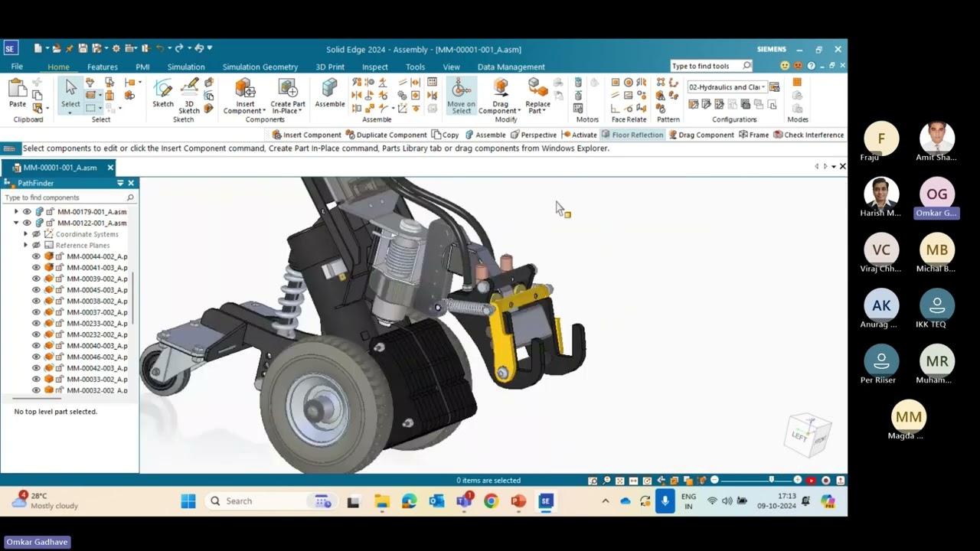Click Activate in the shortcut bar
The width and height of the screenshot is (980, 551).
pos(579,135)
